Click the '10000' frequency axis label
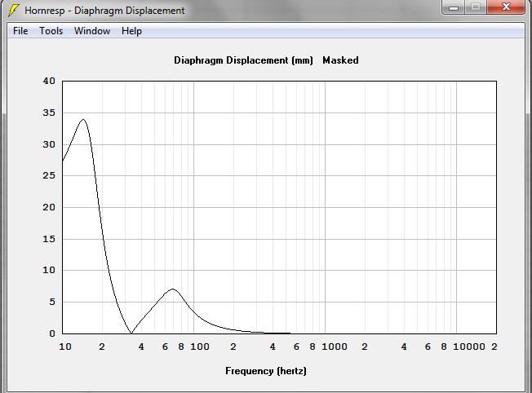The width and height of the screenshot is (532, 393). (469, 347)
